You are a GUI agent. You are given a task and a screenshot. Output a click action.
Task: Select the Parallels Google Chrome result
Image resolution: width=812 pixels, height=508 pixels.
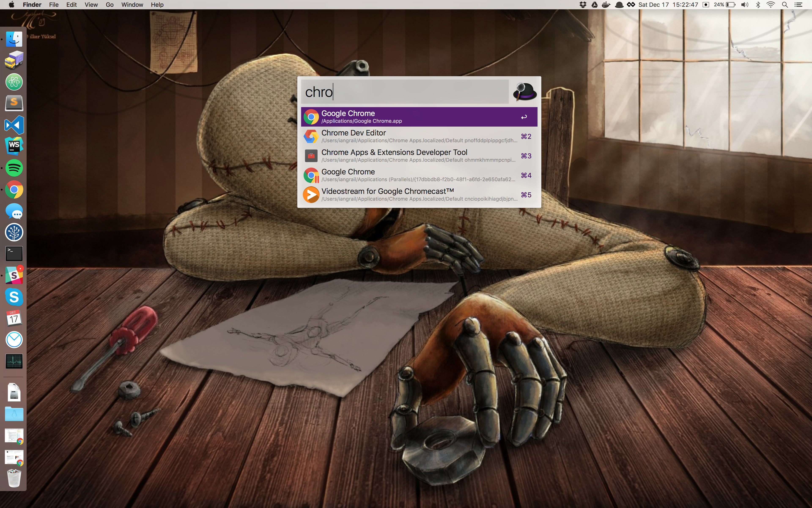click(419, 175)
